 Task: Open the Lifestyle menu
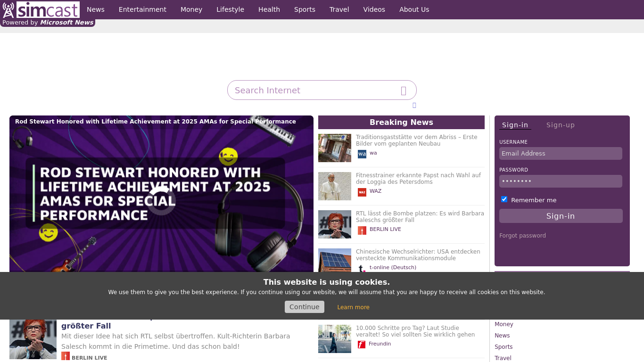coord(230,9)
